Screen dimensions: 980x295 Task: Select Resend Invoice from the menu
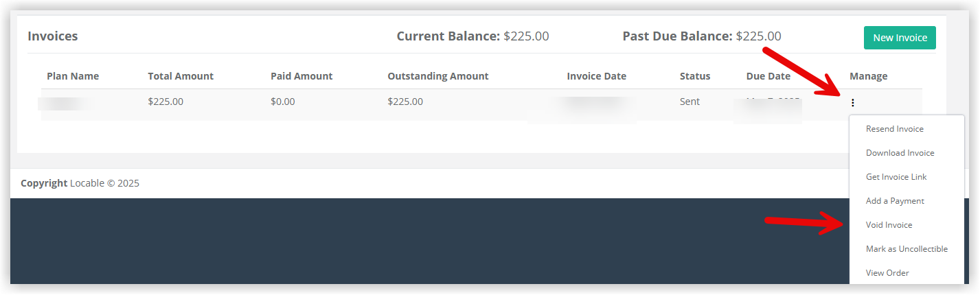point(894,129)
